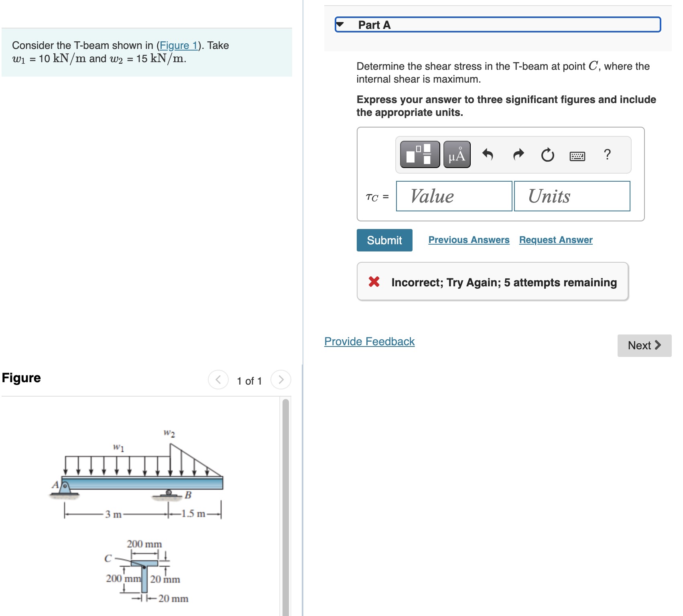Redo the last answer entry
The image size is (683, 616).
point(518,155)
